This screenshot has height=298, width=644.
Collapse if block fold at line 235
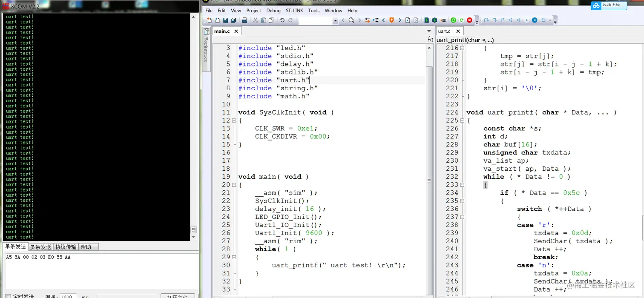(x=462, y=201)
